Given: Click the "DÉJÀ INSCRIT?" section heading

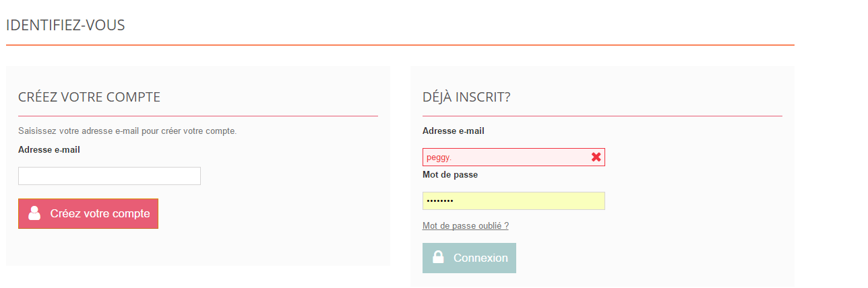Looking at the screenshot, I should pos(466,97).
